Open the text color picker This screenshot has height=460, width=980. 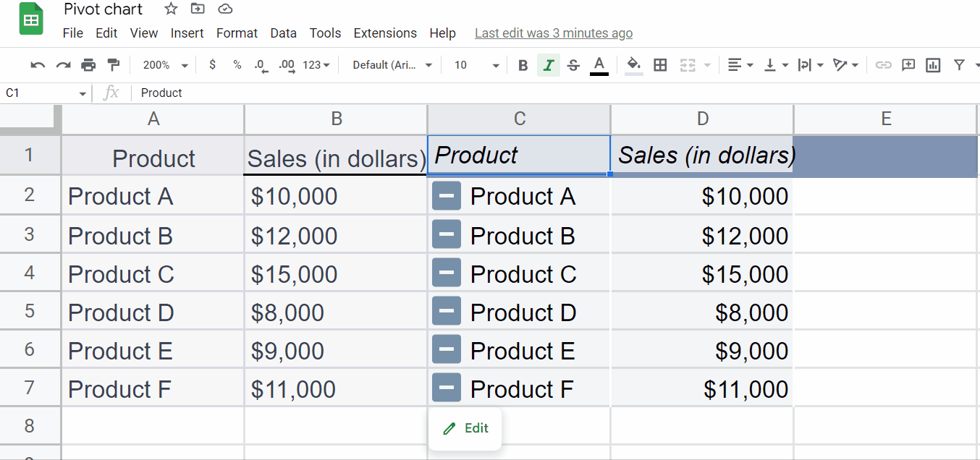click(599, 65)
